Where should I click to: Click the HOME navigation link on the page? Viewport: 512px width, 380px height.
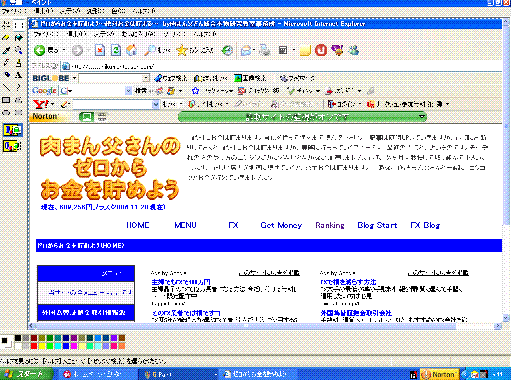(138, 225)
